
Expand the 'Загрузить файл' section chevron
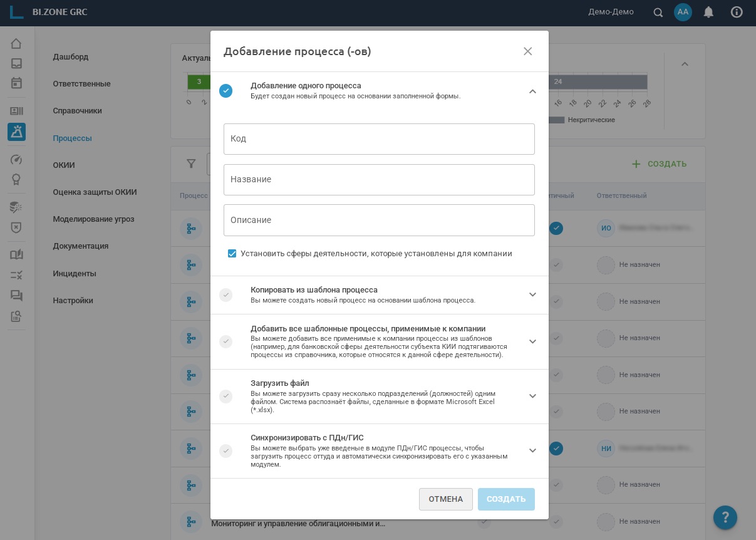coord(532,396)
